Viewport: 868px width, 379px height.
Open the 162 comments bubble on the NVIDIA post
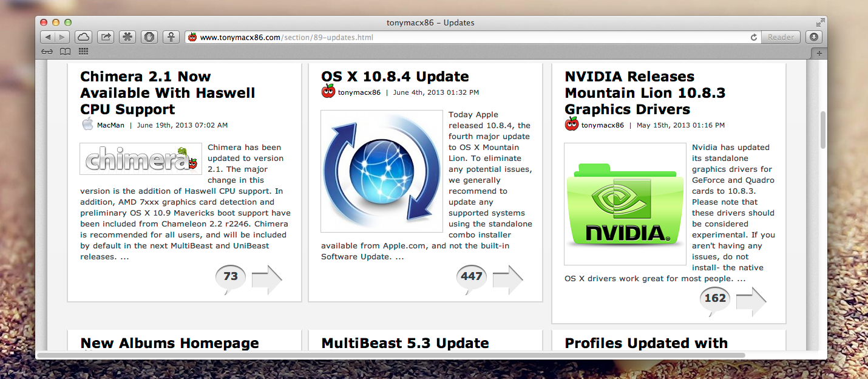tap(715, 301)
